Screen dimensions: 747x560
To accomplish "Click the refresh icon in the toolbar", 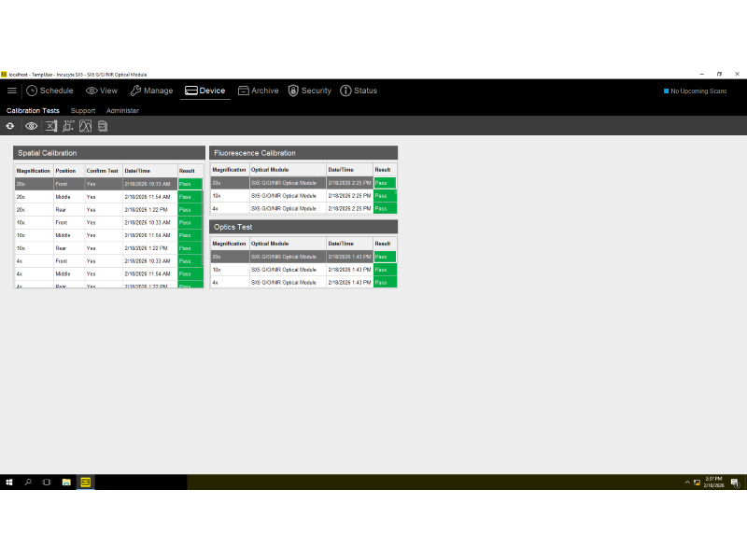I will pos(10,126).
